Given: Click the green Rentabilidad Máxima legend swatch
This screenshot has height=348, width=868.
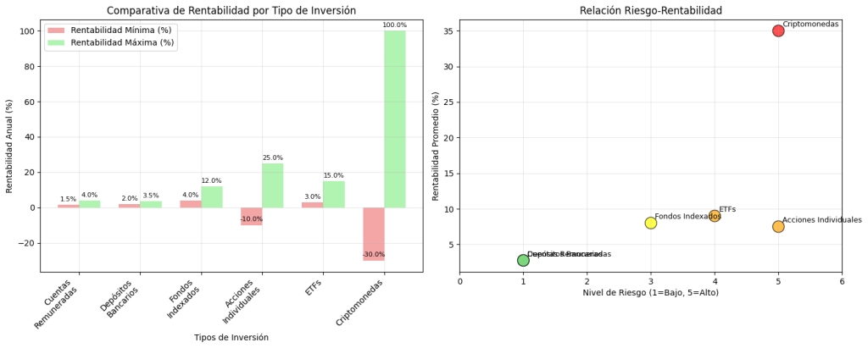Looking at the screenshot, I should coord(57,42).
